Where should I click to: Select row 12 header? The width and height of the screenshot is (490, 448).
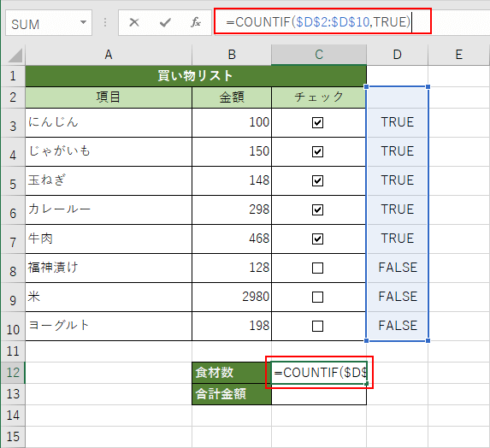pos(13,373)
